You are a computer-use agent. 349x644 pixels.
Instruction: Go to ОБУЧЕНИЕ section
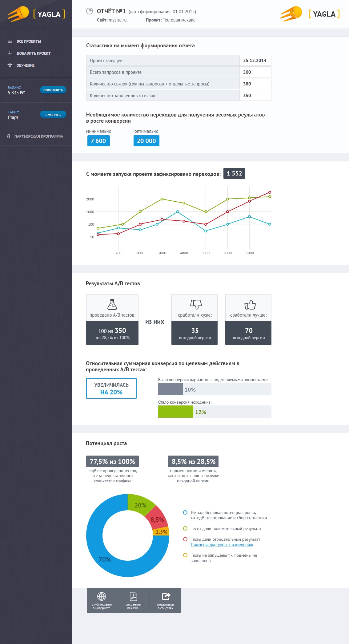(x=26, y=65)
